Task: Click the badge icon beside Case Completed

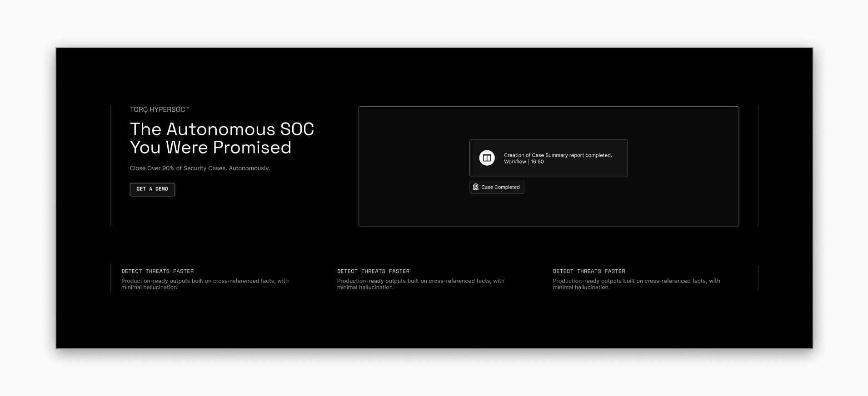Action: pyautogui.click(x=476, y=187)
